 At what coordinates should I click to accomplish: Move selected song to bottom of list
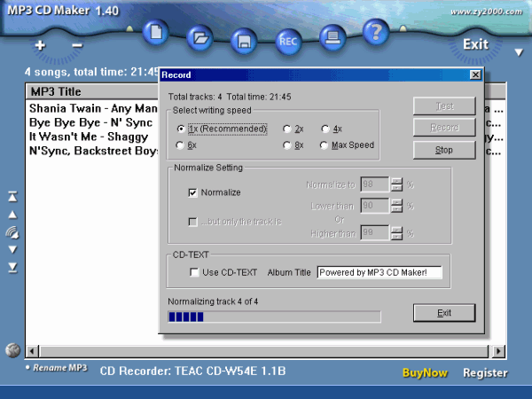(x=12, y=268)
